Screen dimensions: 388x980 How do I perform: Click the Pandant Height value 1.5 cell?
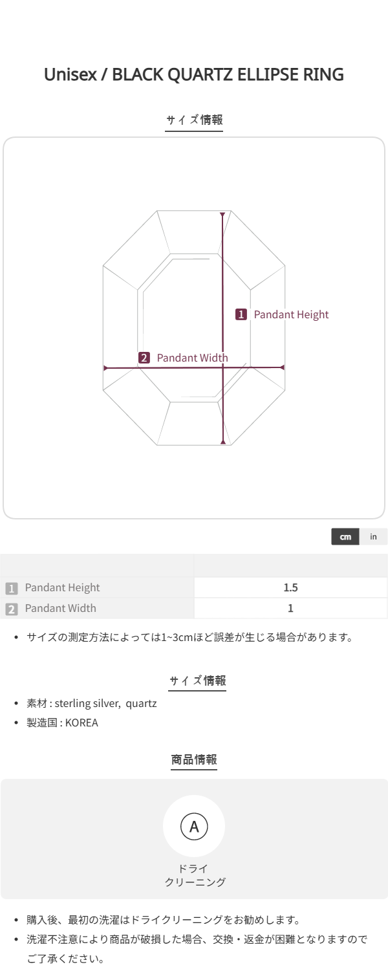(290, 588)
